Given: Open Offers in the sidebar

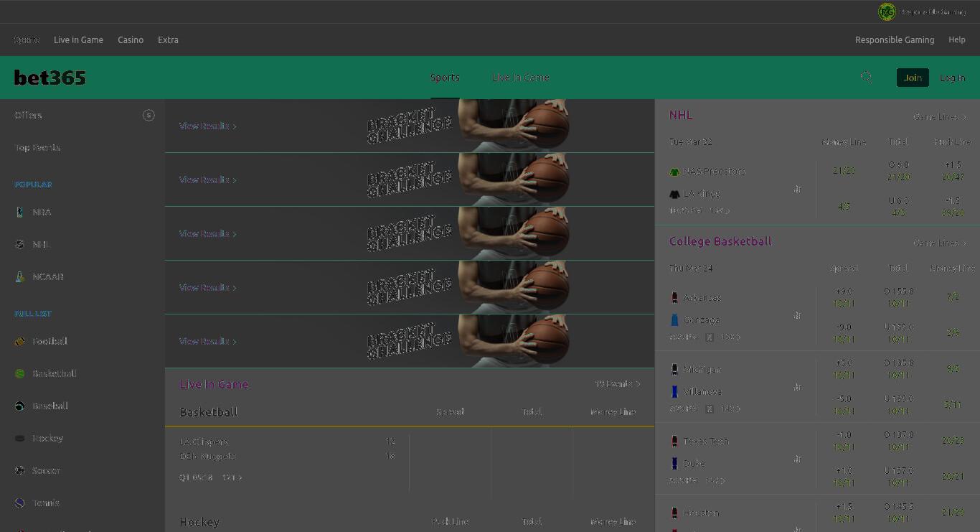Looking at the screenshot, I should [28, 115].
